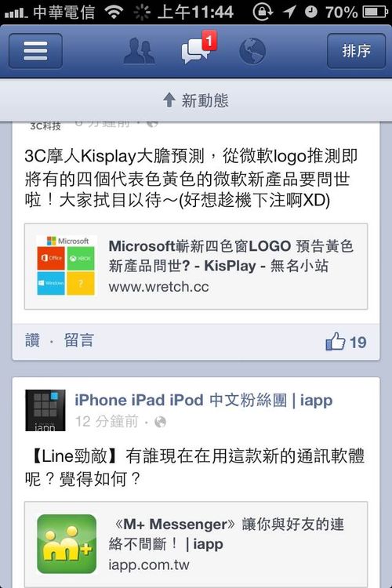Open the hamburger side menu

click(35, 51)
